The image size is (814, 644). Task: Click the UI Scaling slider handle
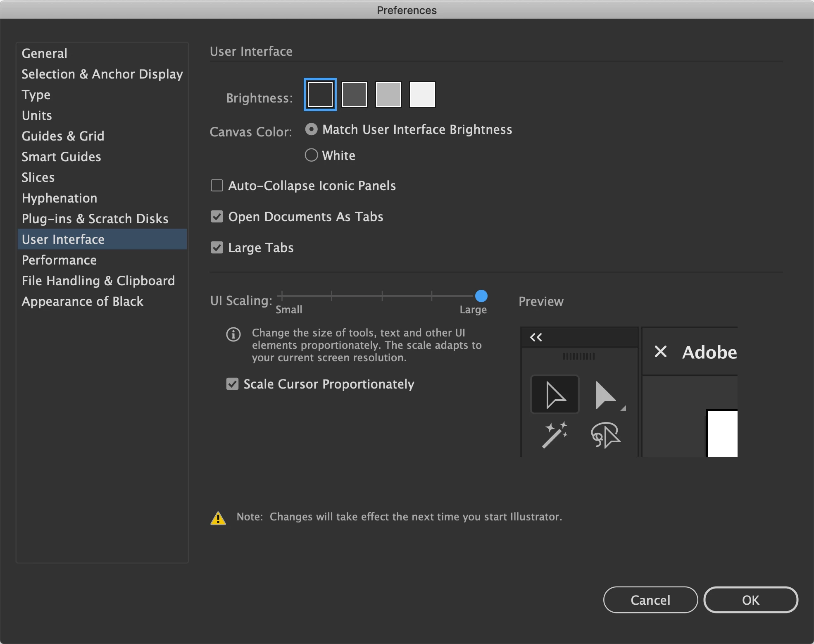(x=481, y=296)
